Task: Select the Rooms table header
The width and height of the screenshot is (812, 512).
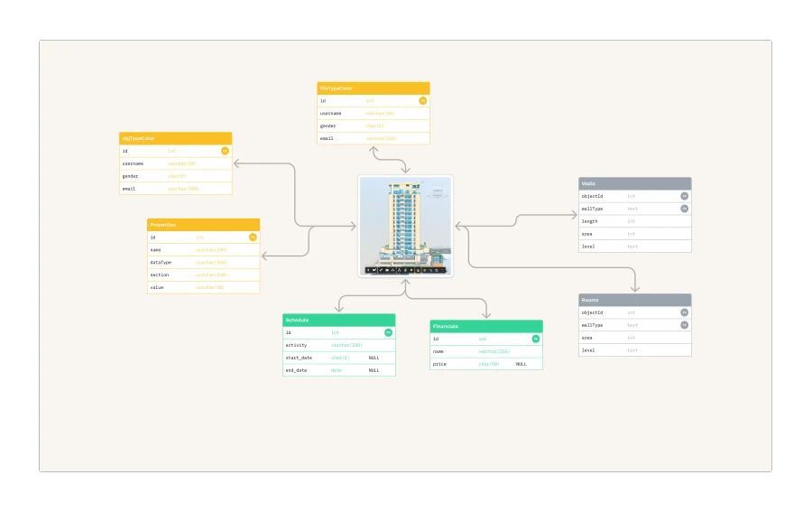Action: (635, 300)
